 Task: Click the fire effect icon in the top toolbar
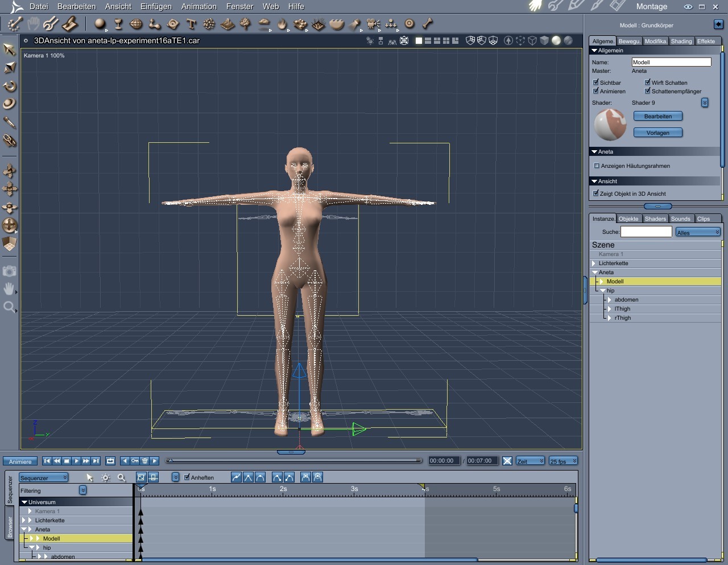click(x=282, y=24)
